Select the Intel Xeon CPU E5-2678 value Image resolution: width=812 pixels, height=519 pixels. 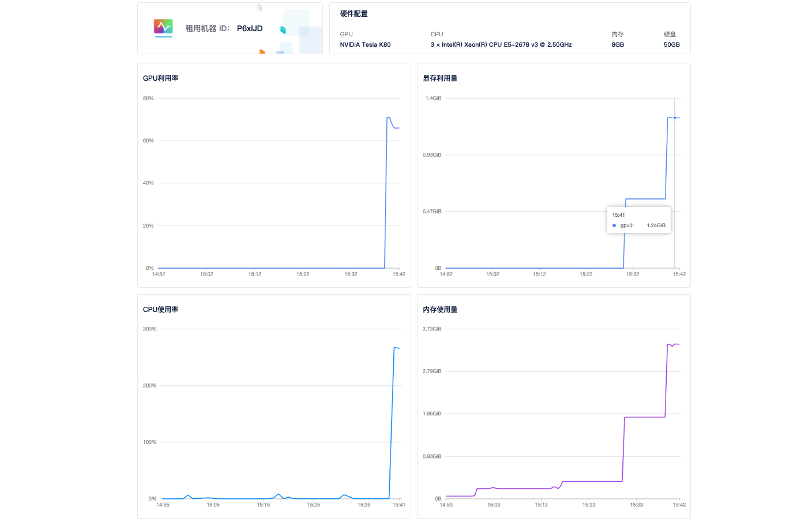[501, 44]
